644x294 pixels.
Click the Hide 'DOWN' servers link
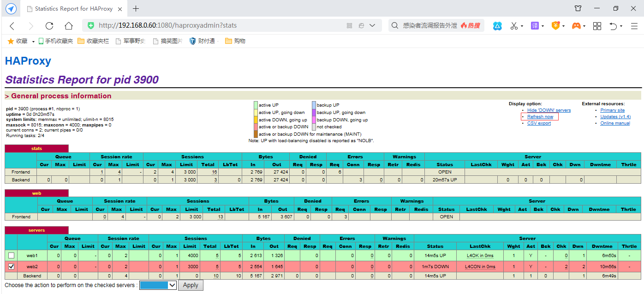(549, 110)
